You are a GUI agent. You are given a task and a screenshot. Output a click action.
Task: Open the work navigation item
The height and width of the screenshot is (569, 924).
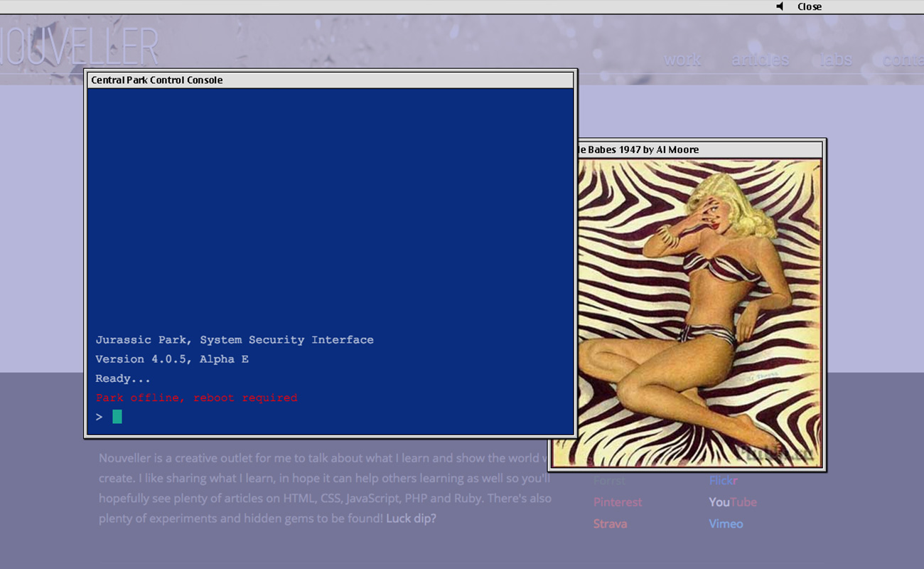[x=682, y=60]
